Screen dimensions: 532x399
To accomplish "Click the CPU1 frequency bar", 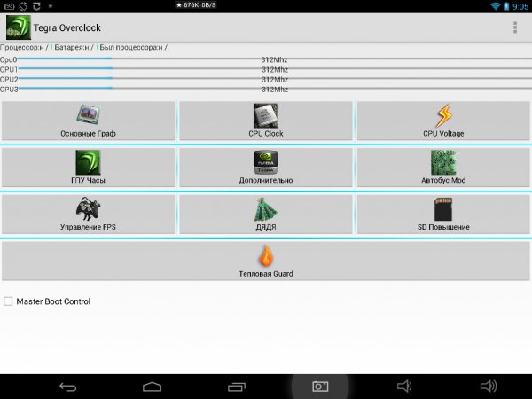I will 275,69.
